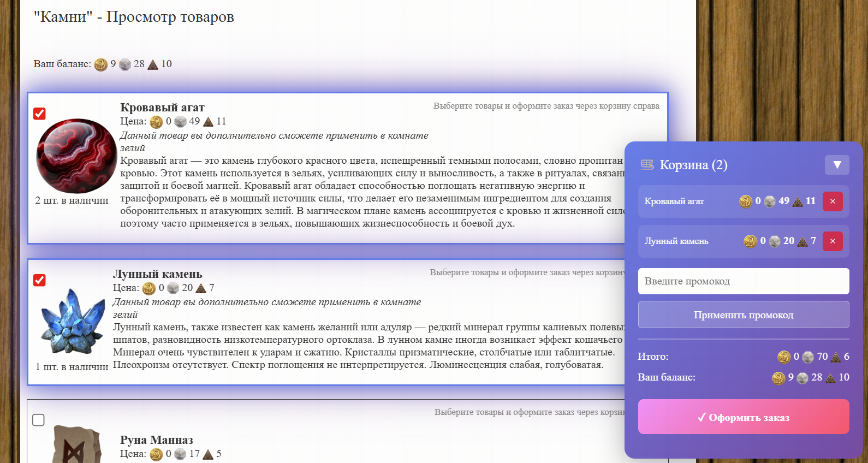Click the Лунный камень product title
The width and height of the screenshot is (868, 463).
pyautogui.click(x=157, y=274)
